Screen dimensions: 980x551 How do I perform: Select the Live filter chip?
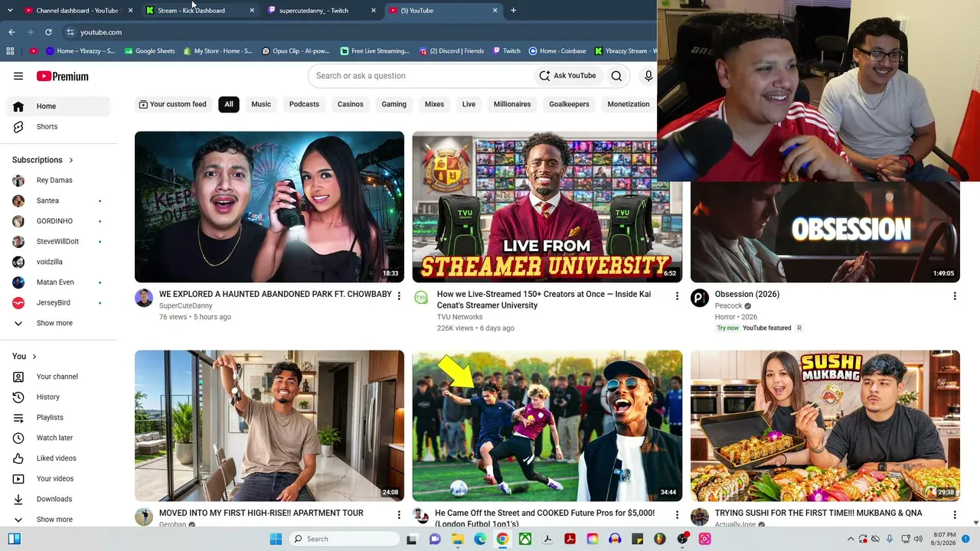tap(469, 104)
